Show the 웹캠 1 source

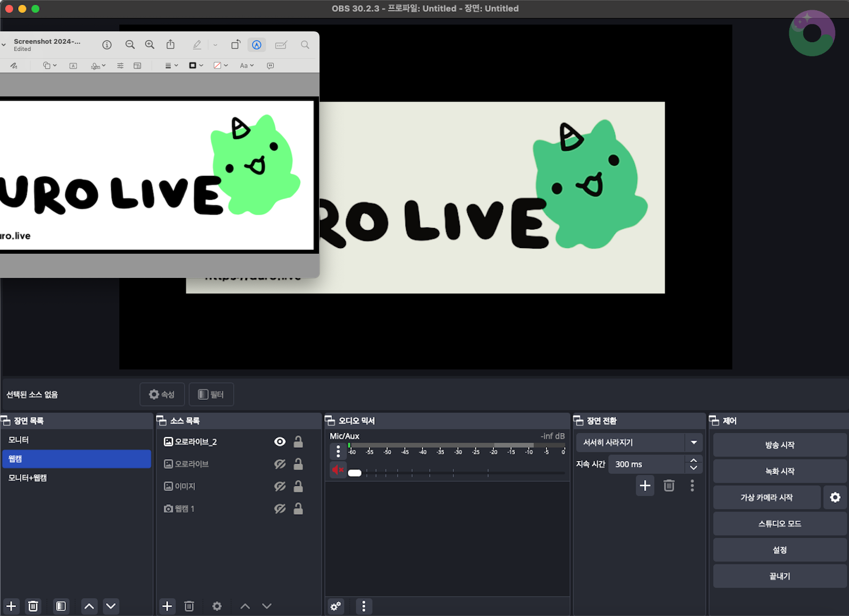click(x=280, y=508)
